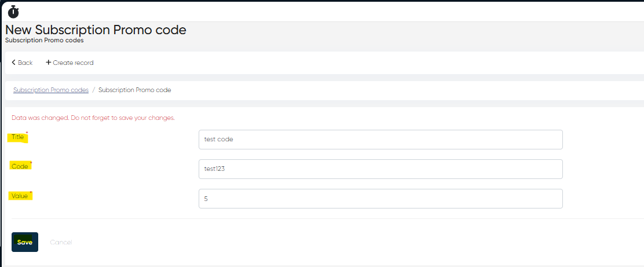Focus the Title field containing test code

[x=380, y=140]
